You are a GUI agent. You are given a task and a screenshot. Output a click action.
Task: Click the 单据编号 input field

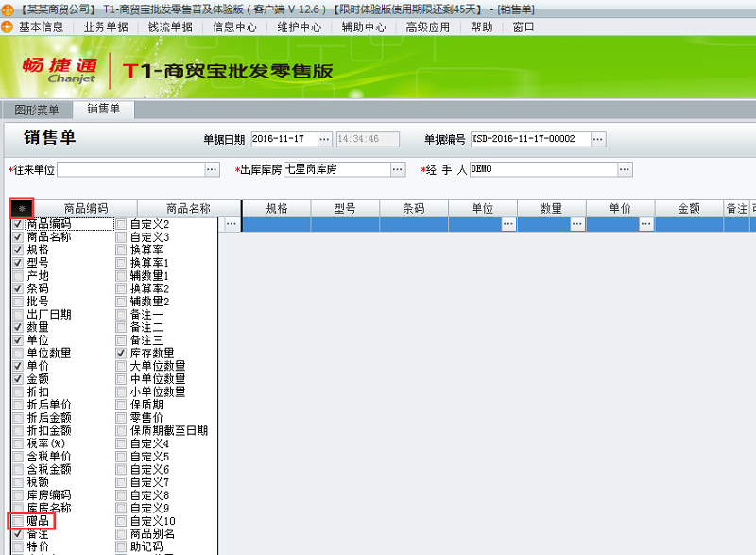tap(531, 139)
